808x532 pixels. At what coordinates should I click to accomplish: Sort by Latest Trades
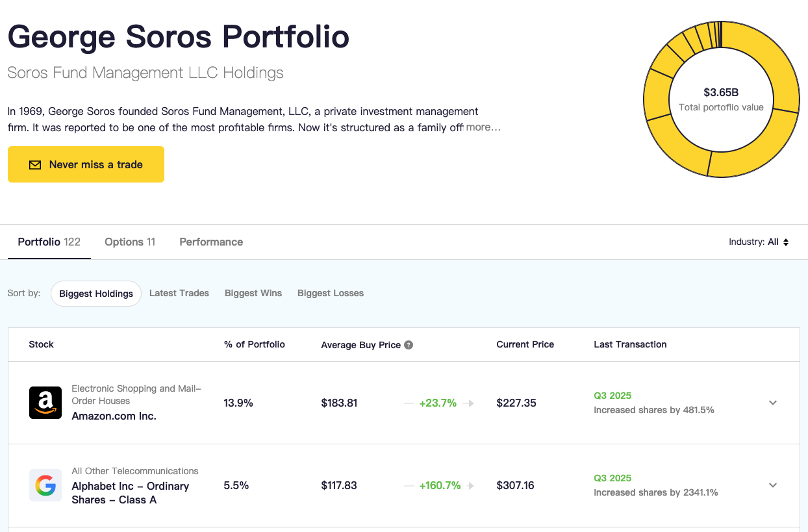(179, 294)
